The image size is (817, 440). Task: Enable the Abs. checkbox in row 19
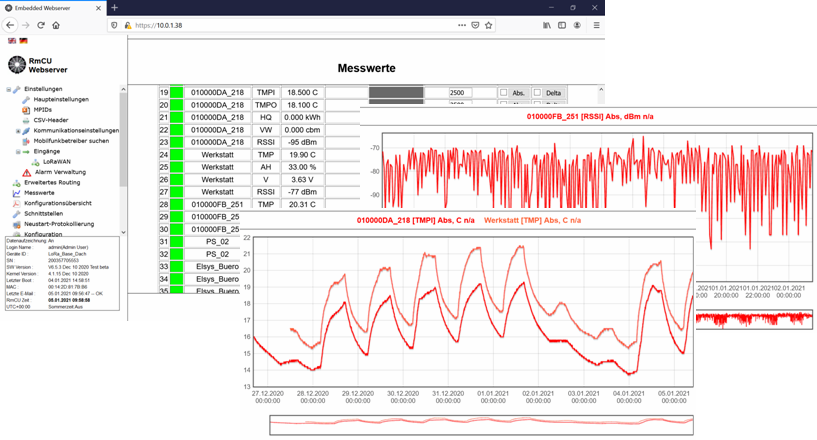click(505, 92)
